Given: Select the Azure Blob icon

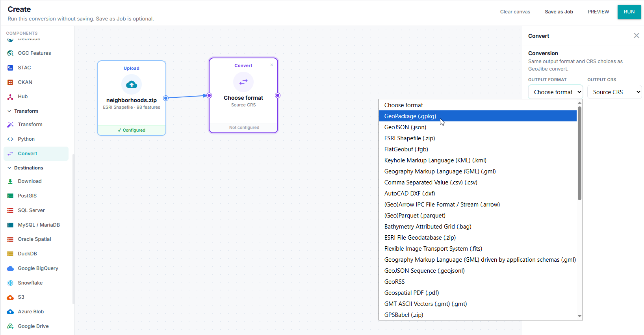Looking at the screenshot, I should tap(10, 312).
